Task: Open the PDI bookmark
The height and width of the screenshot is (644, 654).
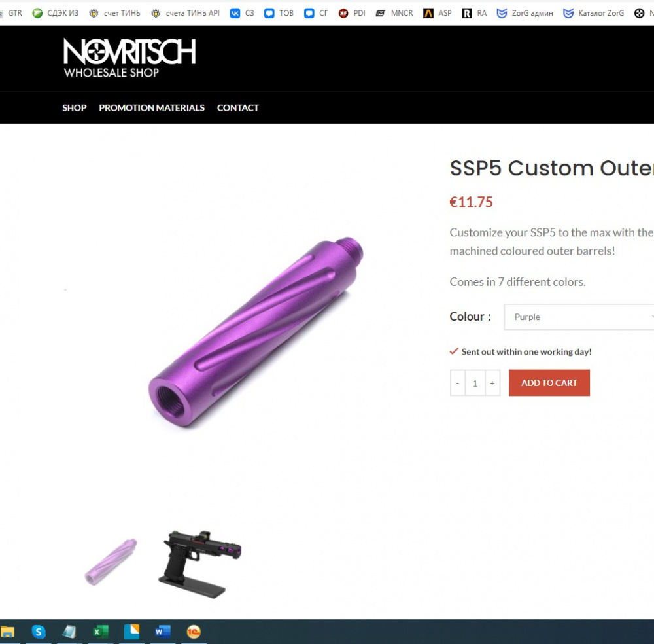Action: 352,13
